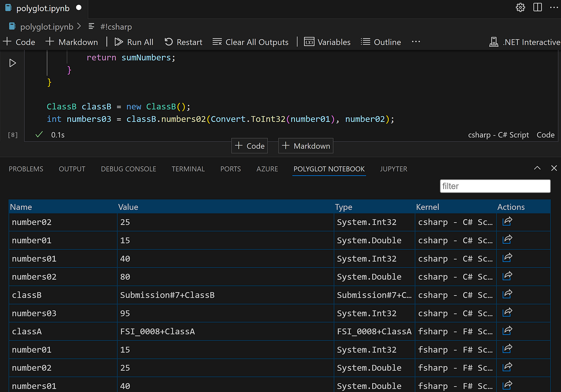
Task: Open the toolbar overflow ellipsis next to Outline
Action: click(416, 42)
